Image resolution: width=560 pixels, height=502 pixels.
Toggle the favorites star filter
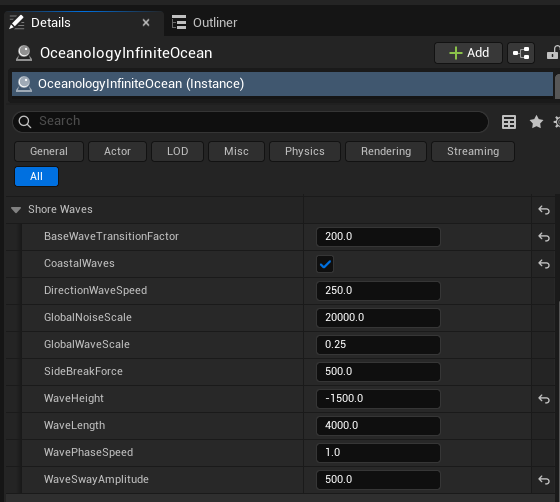click(536, 122)
